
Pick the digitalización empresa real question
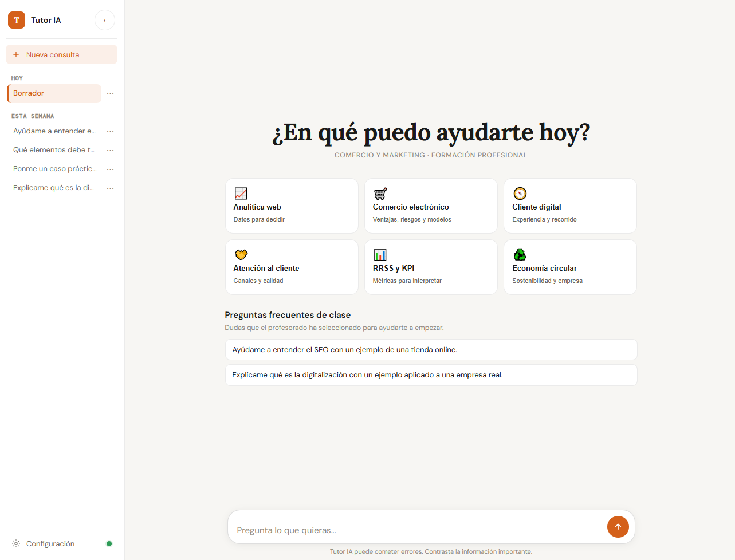click(431, 375)
